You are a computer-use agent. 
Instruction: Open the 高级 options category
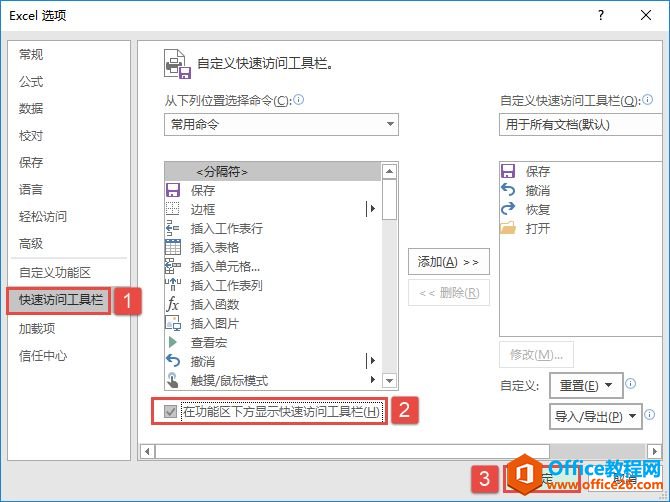[x=31, y=244]
